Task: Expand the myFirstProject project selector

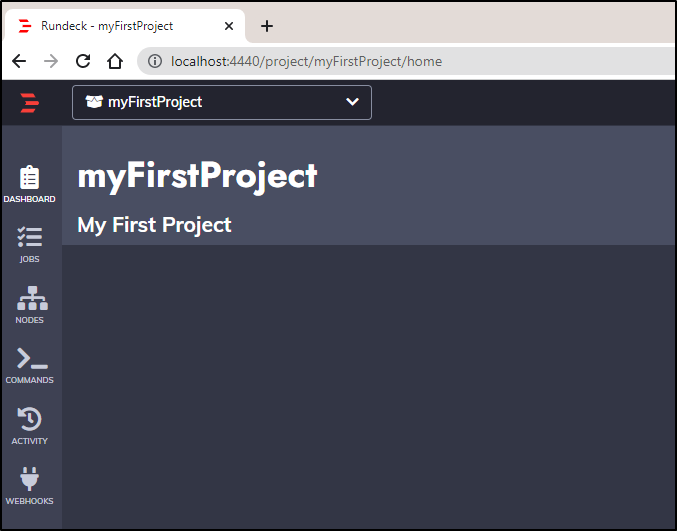Action: pos(222,102)
